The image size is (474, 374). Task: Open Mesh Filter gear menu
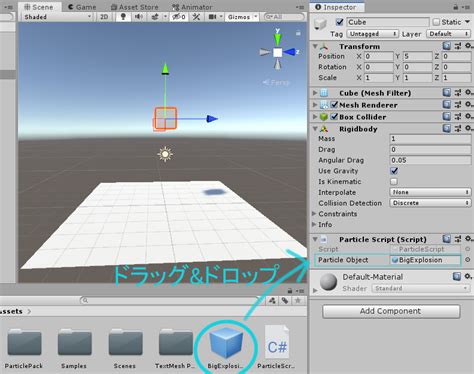pos(469,92)
